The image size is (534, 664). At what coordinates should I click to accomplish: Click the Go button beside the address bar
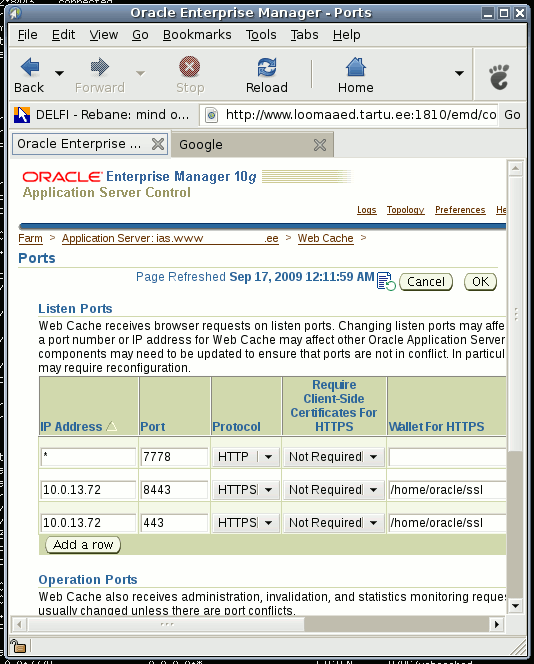(512, 115)
